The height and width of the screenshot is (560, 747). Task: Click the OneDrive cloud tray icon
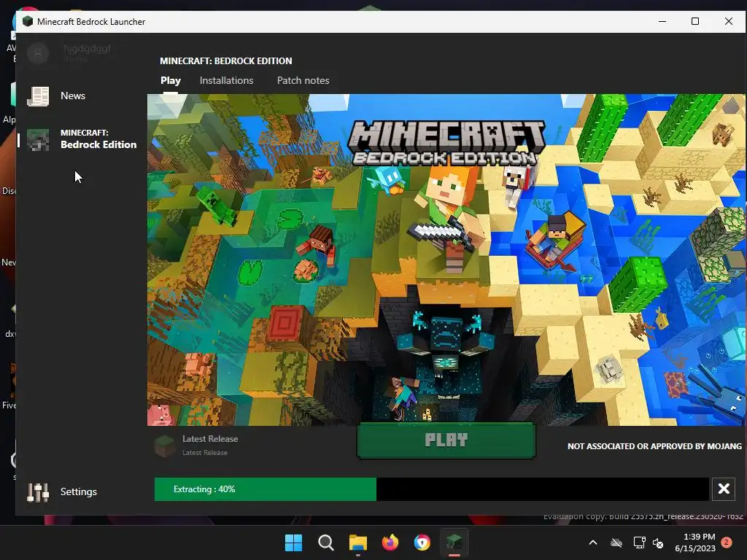[616, 542]
